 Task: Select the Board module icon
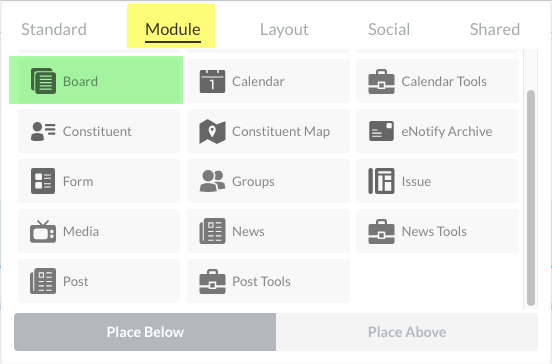pos(43,81)
